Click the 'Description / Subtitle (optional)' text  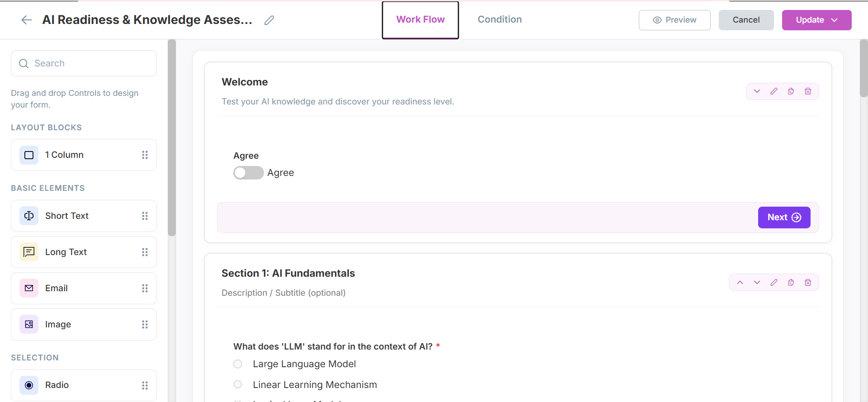coord(283,293)
